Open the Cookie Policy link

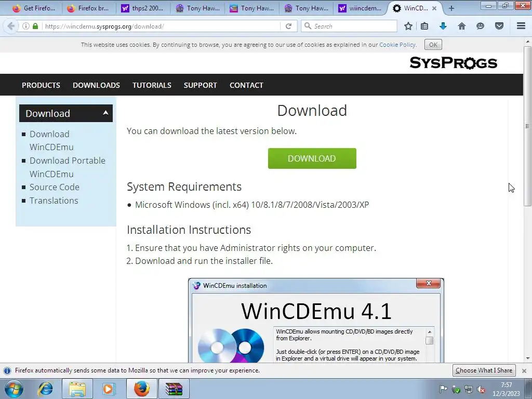click(x=397, y=45)
